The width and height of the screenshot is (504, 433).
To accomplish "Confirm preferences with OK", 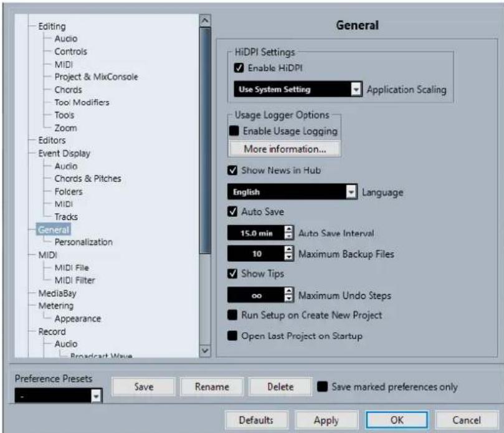I will [x=397, y=420].
